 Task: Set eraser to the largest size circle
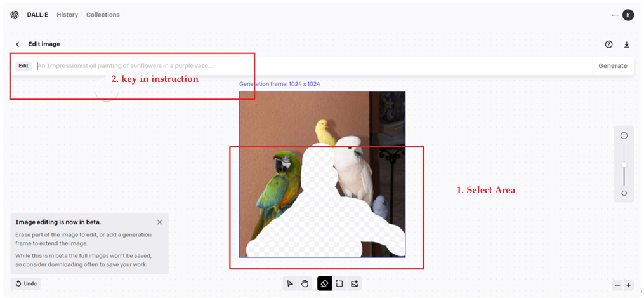pyautogui.click(x=624, y=135)
